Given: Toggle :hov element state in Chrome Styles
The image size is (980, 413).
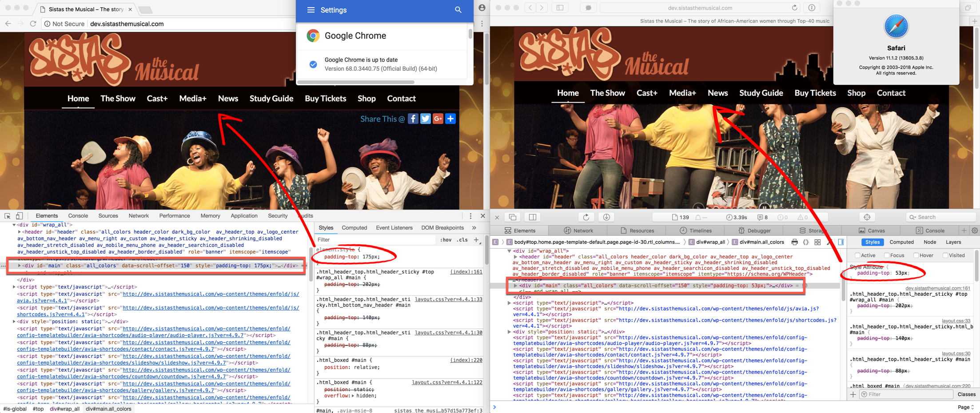Looking at the screenshot, I should [x=446, y=240].
